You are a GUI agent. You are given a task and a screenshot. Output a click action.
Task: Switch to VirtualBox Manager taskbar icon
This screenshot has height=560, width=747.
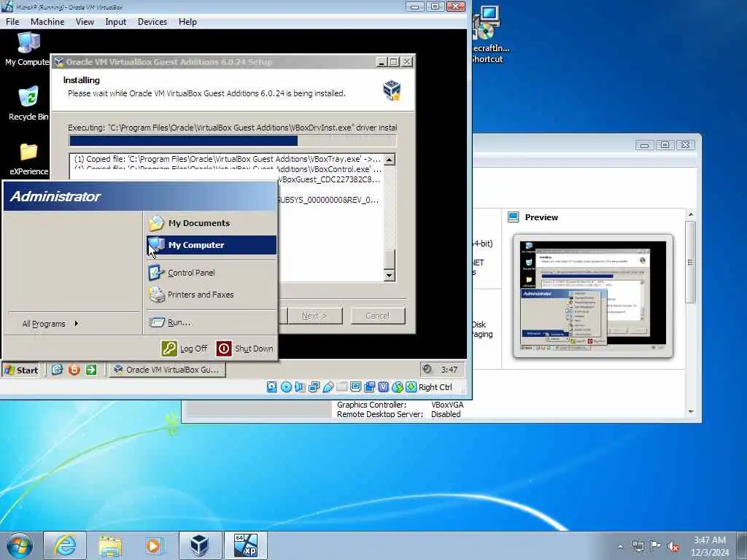[x=200, y=545]
